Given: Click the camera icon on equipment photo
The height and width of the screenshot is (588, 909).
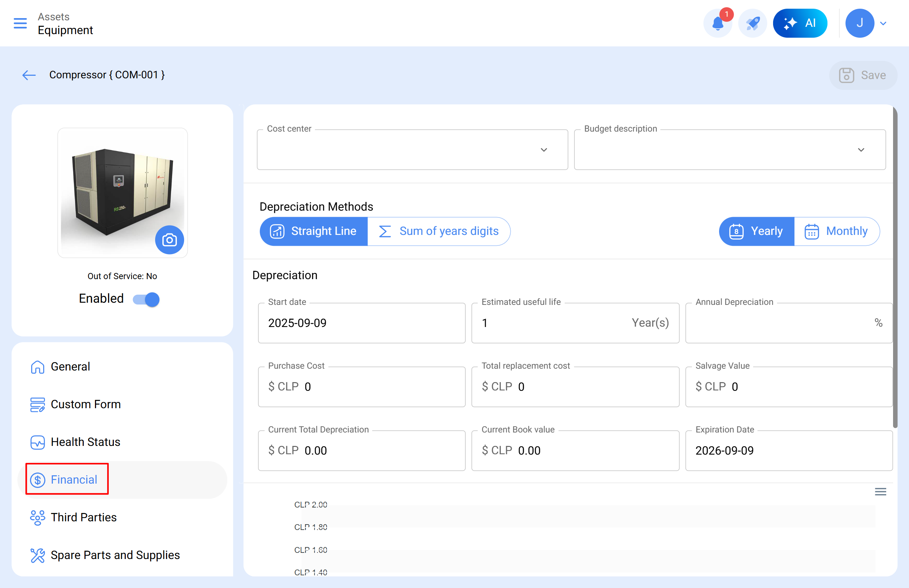Looking at the screenshot, I should click(x=169, y=240).
